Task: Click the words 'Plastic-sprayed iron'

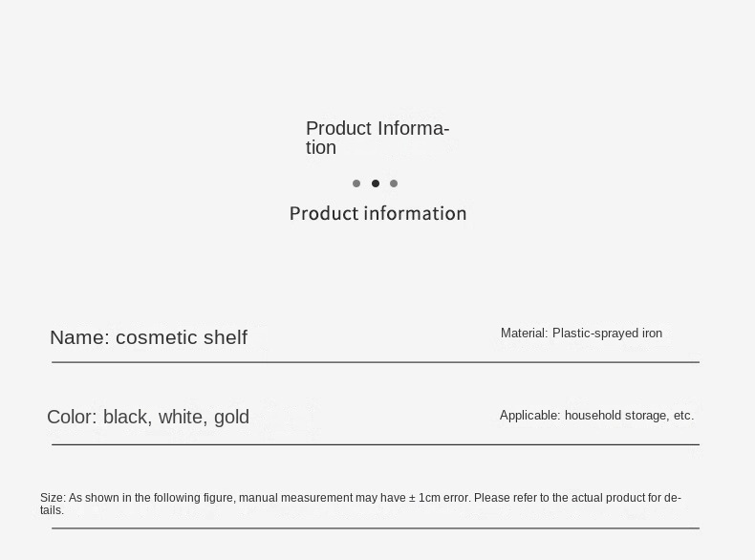Action: click(x=607, y=334)
